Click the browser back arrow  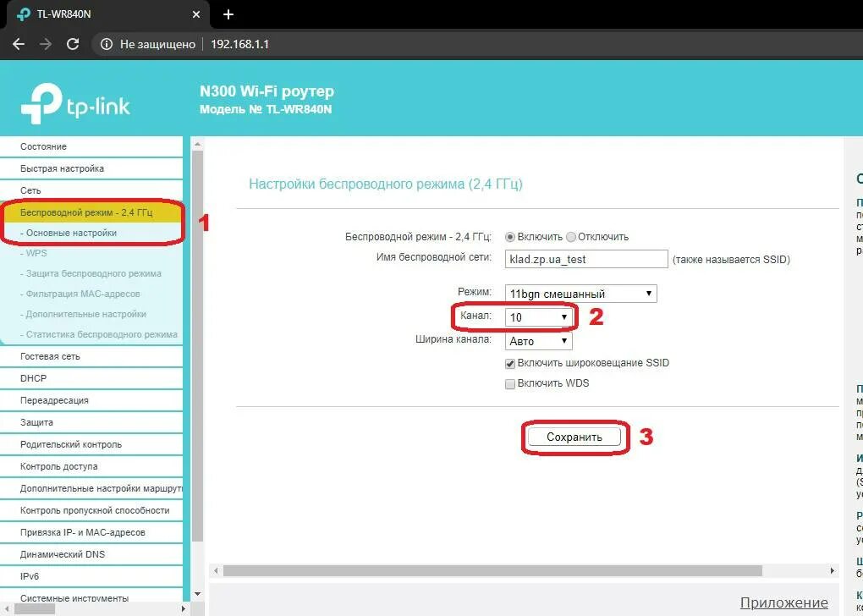pos(19,44)
